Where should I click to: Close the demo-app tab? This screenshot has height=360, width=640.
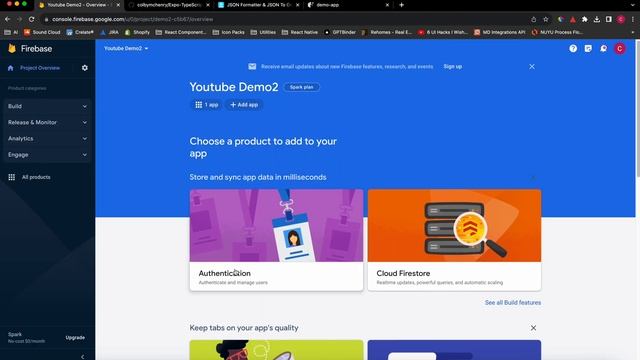(x=387, y=5)
